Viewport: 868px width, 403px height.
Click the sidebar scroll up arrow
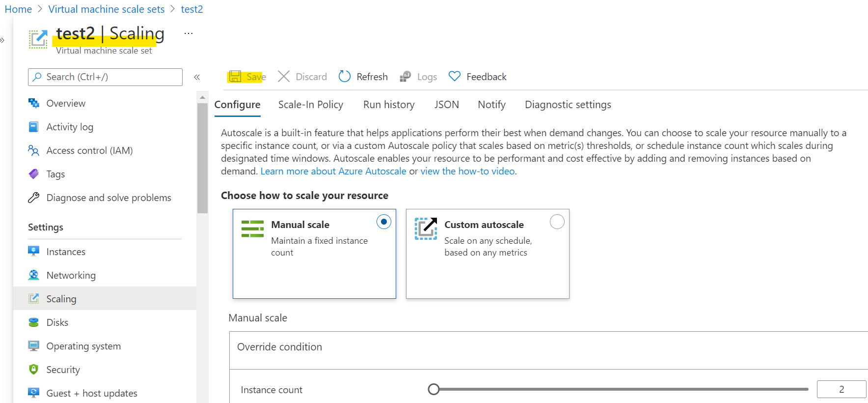pos(202,97)
